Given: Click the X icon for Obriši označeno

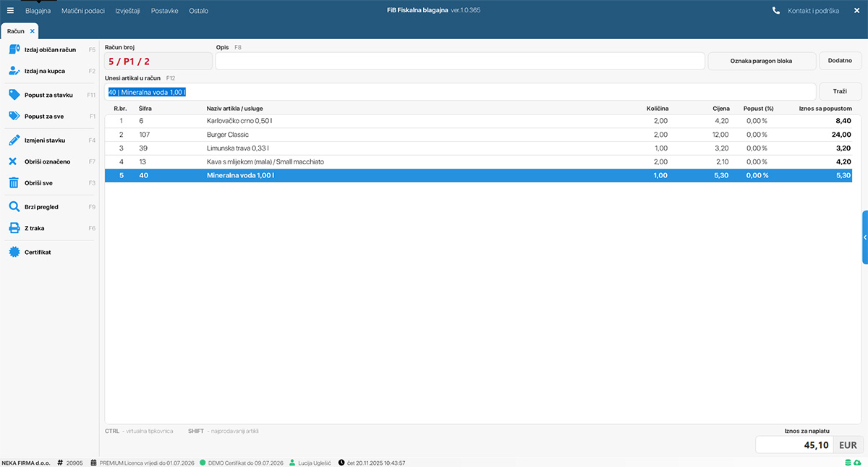Looking at the screenshot, I should pyautogui.click(x=13, y=161).
